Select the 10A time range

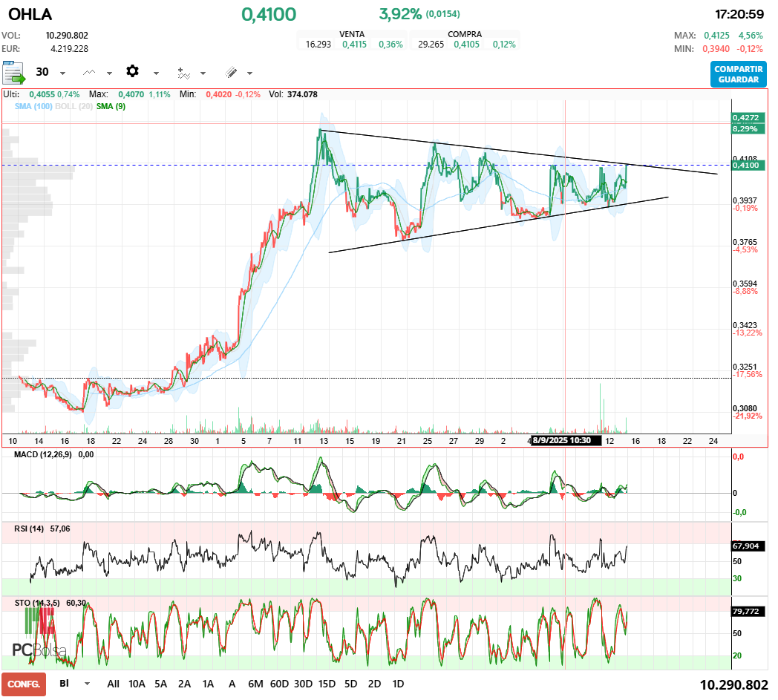click(x=137, y=684)
